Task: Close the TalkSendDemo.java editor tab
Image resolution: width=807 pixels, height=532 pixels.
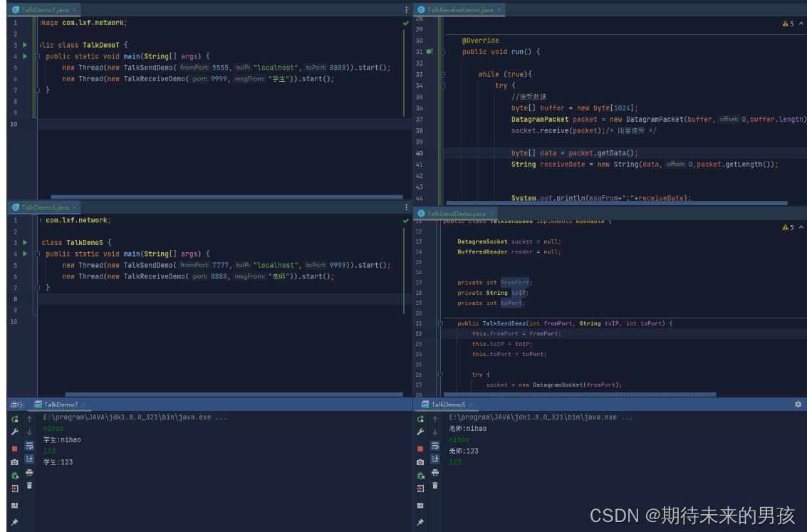Action: click(x=491, y=214)
